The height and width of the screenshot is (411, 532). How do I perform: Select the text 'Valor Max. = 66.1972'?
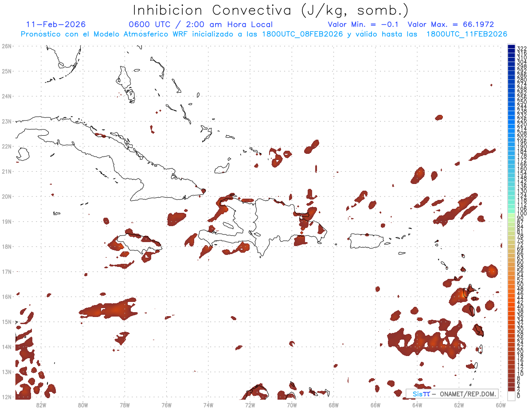(450, 24)
